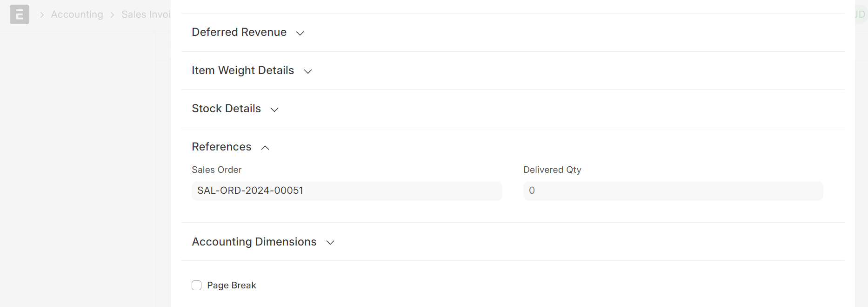Click breadcrumb arrow before Accounting
Image resolution: width=868 pixels, height=307 pixels.
(42, 15)
